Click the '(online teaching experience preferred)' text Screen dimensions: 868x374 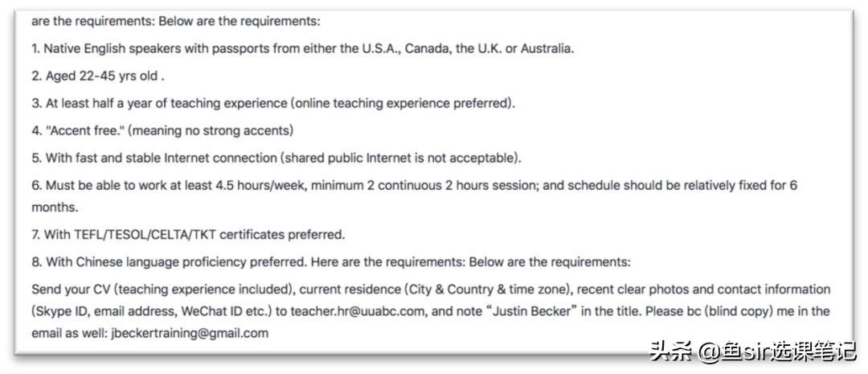point(402,103)
